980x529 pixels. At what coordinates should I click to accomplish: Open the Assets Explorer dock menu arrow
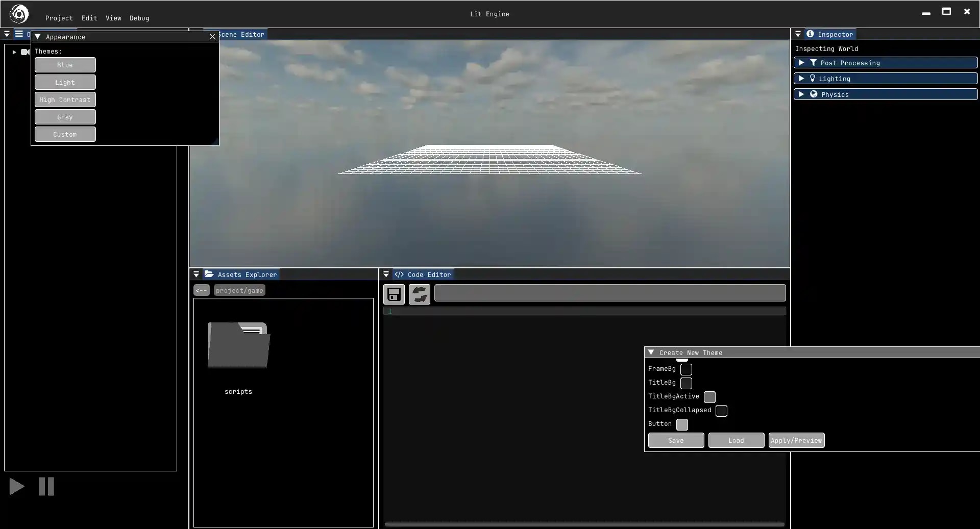coord(196,274)
